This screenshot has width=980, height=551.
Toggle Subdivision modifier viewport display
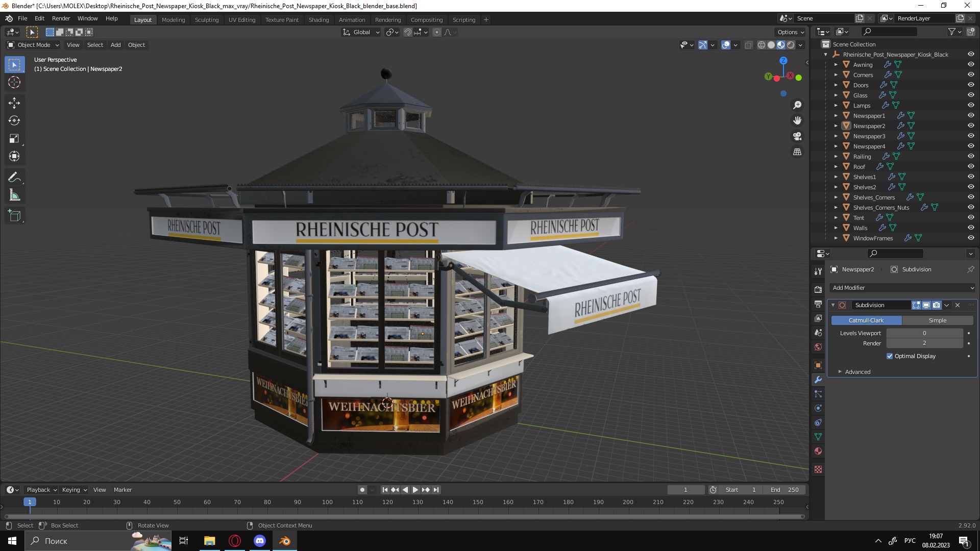click(926, 305)
